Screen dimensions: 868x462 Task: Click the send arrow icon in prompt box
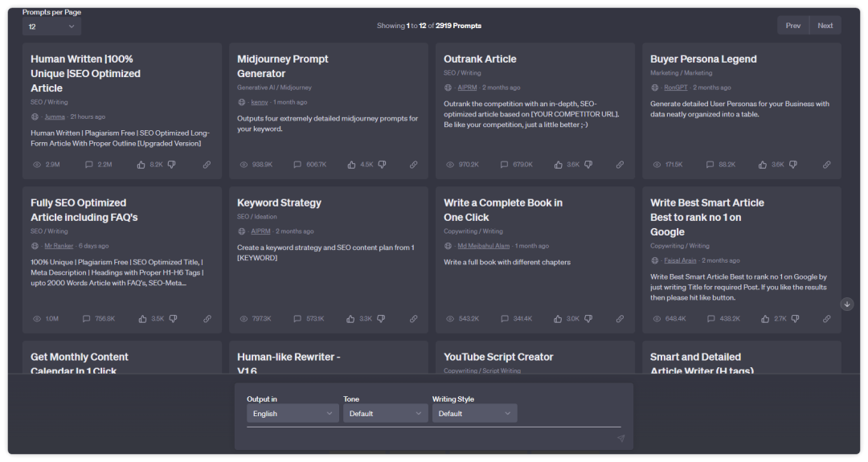[620, 439]
